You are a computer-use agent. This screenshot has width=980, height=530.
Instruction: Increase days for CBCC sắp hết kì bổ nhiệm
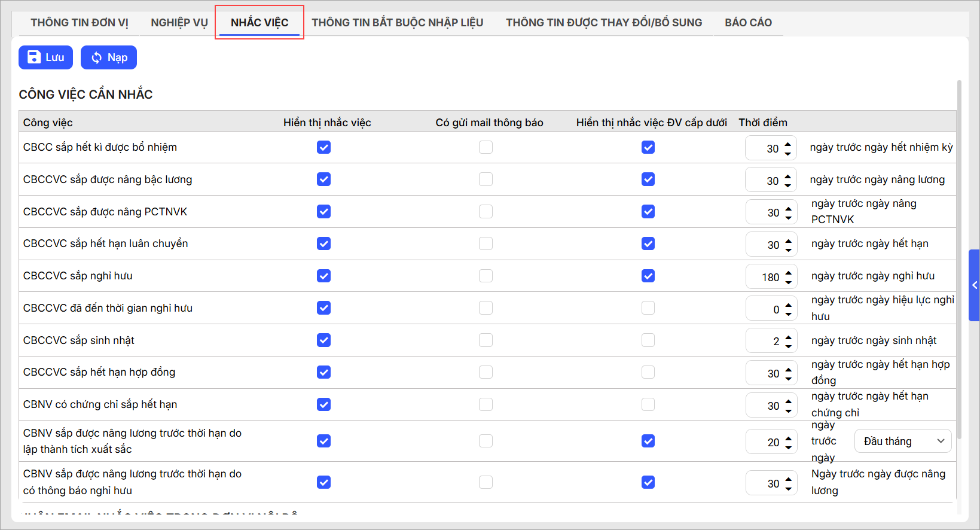(x=788, y=144)
